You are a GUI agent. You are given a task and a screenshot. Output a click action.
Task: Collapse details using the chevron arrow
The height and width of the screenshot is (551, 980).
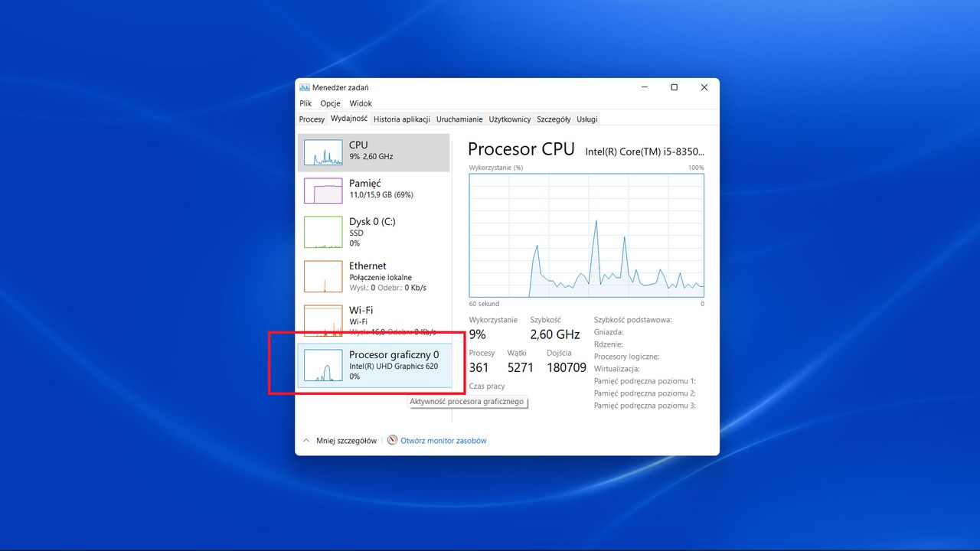click(305, 440)
